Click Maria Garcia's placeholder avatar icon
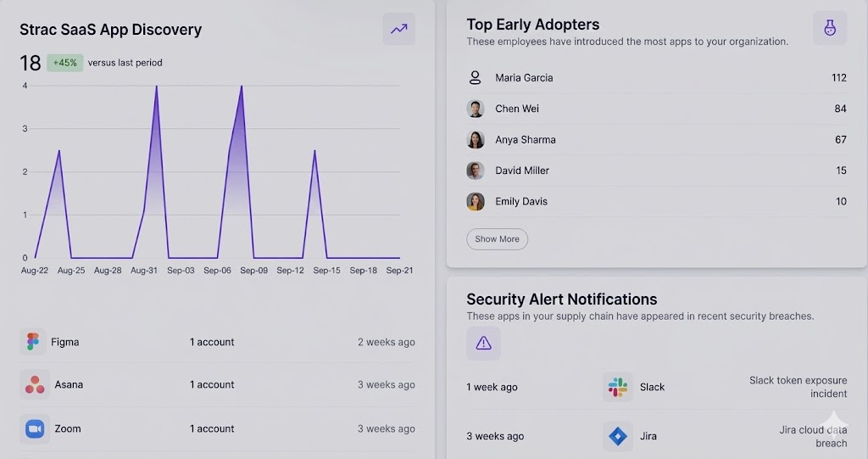The width and height of the screenshot is (868, 459). click(475, 77)
